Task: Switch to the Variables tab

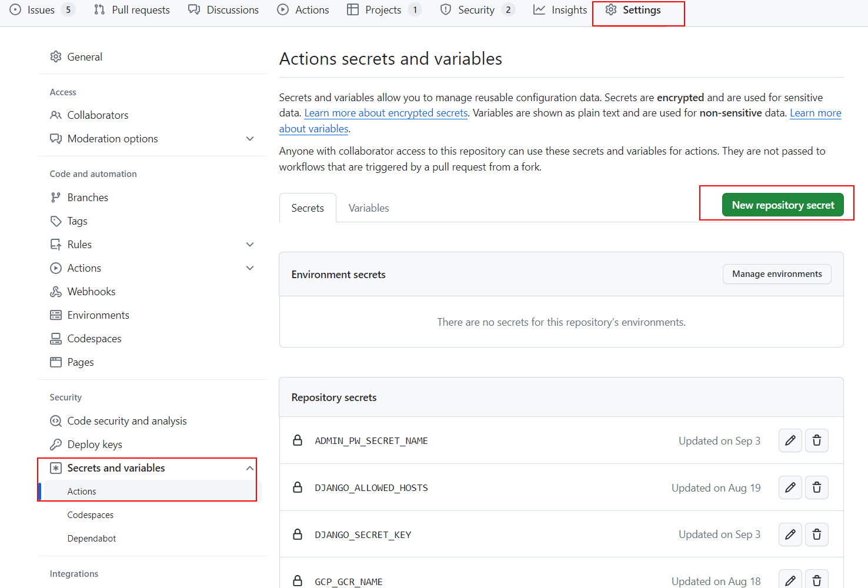Action: click(369, 208)
